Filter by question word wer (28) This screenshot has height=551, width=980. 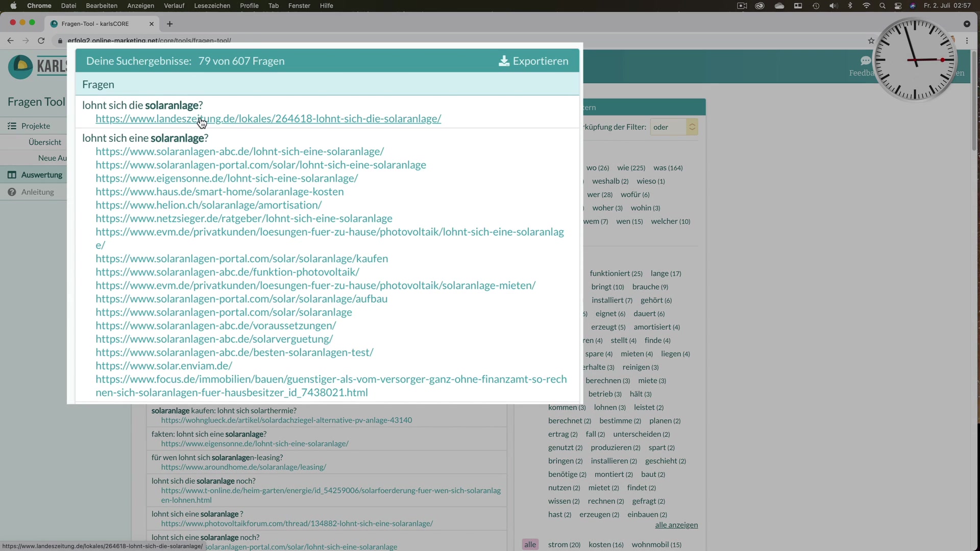tap(600, 195)
